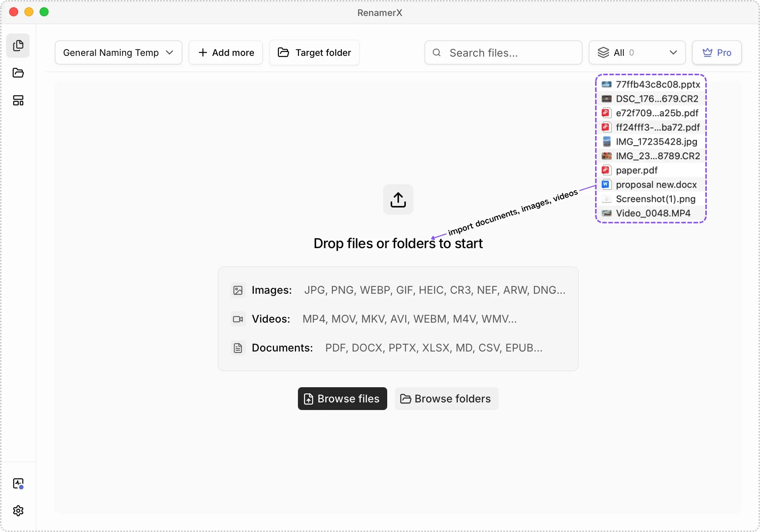Click the paper.pdf PDF icon
Viewport: 760px width, 532px height.
coord(606,170)
